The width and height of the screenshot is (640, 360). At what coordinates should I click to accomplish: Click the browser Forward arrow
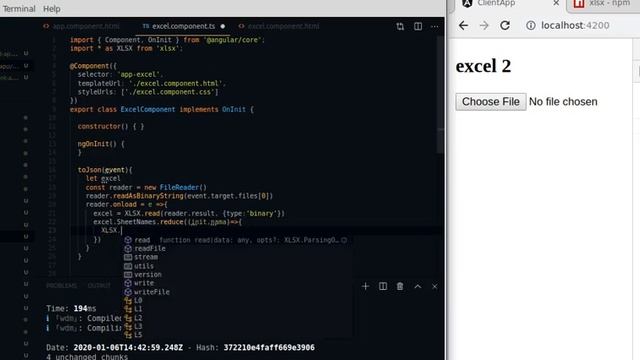coord(484,25)
